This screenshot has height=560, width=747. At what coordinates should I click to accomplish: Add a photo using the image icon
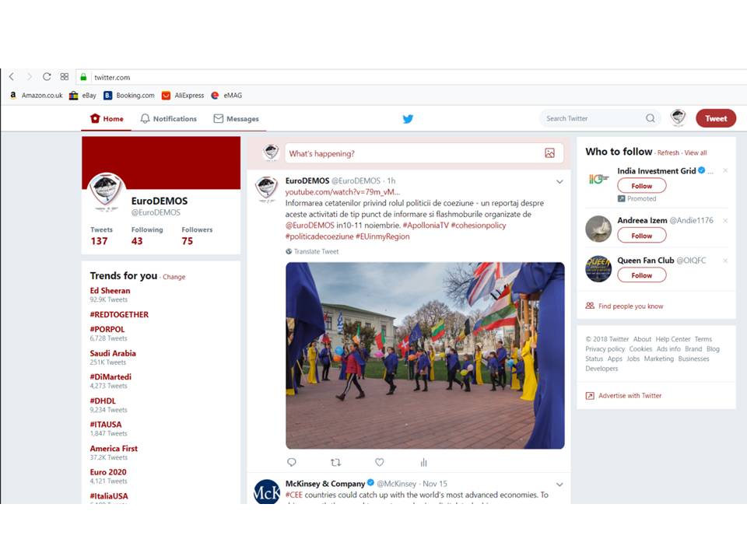(x=550, y=153)
